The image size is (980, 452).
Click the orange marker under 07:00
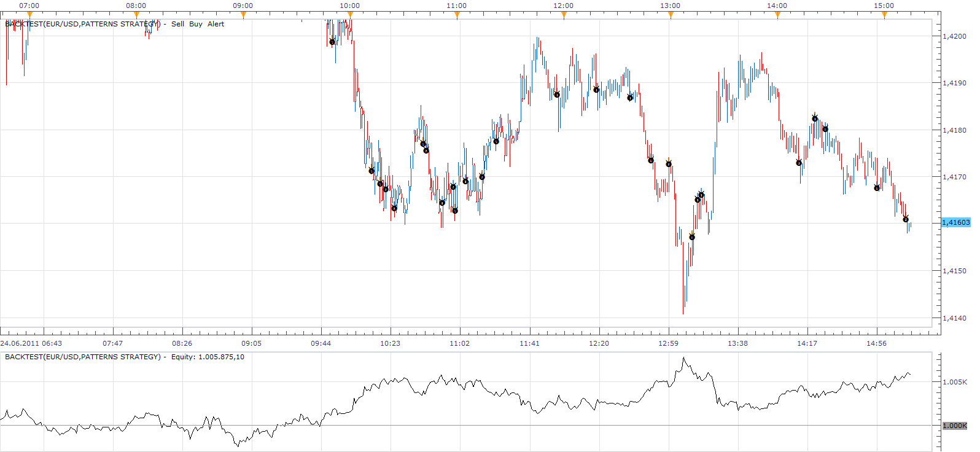(x=29, y=15)
